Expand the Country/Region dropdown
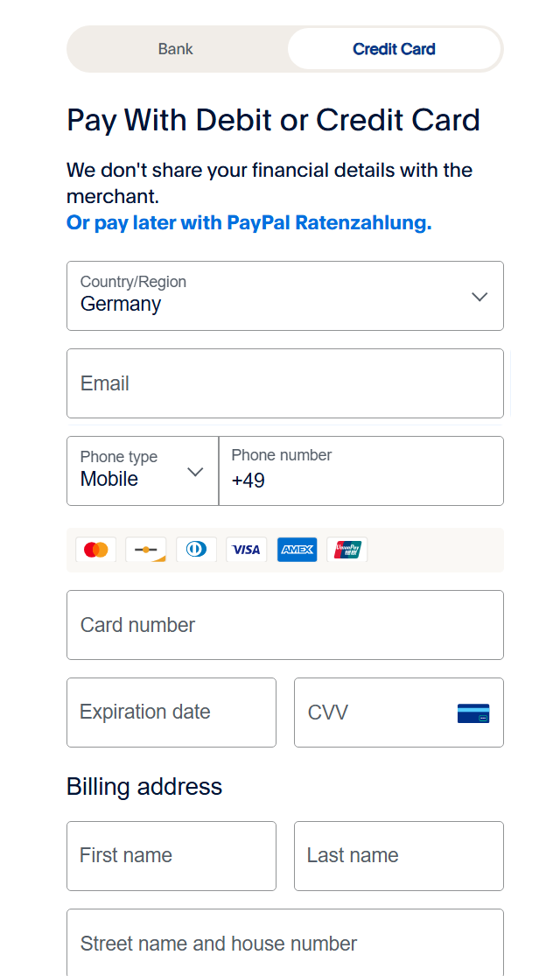This screenshot has height=976, width=560. (x=284, y=296)
